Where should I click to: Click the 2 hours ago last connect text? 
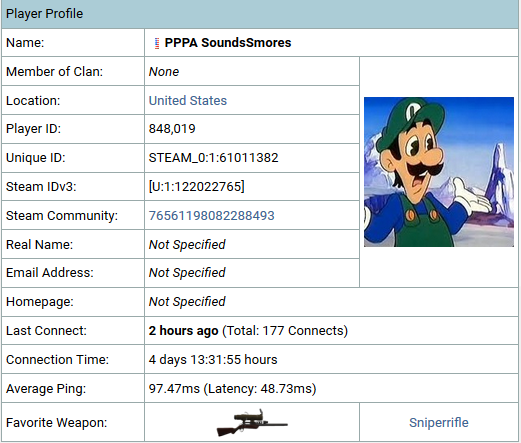pos(183,331)
